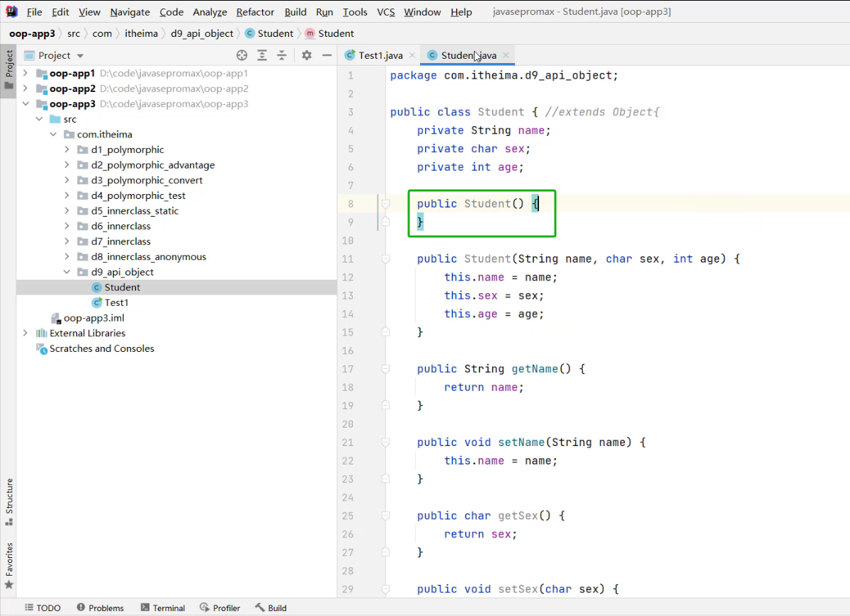Image resolution: width=850 pixels, height=616 pixels.
Task: Open the File menu
Action: coord(34,12)
